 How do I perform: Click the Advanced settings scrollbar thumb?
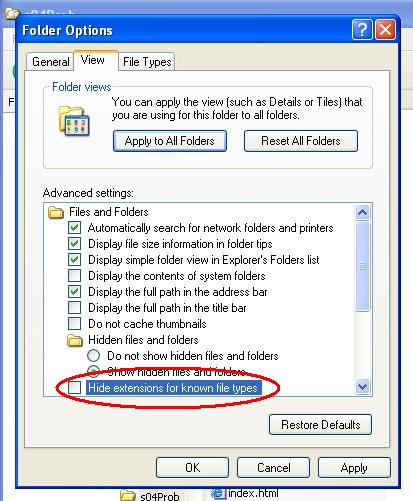click(x=362, y=266)
